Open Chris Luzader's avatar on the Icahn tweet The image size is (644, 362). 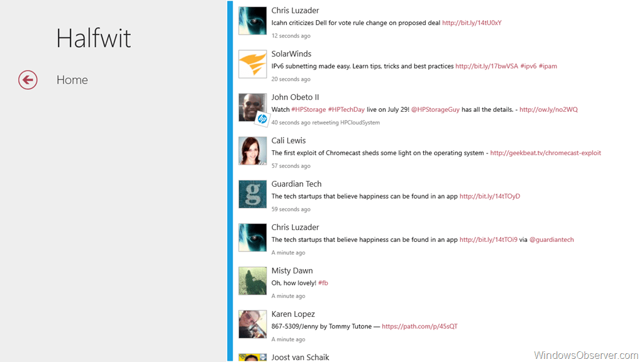253,21
